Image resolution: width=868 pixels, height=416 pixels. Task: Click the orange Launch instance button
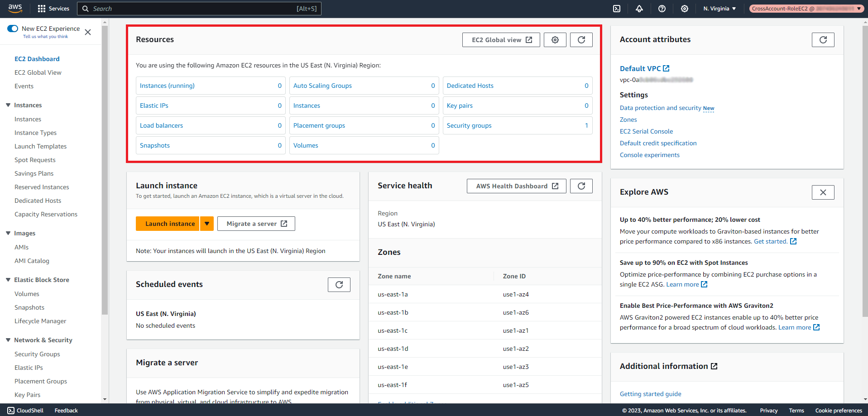[x=168, y=224]
